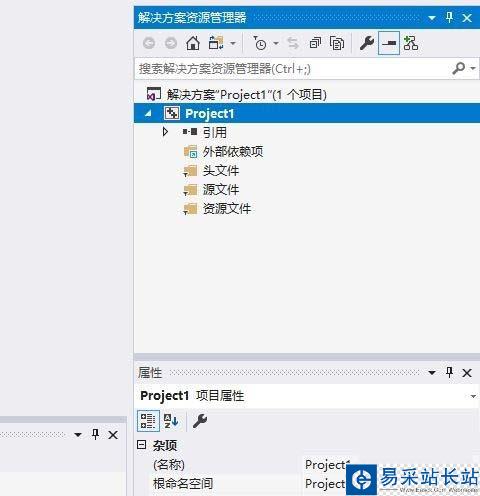Image resolution: width=480 pixels, height=496 pixels.
Task: Click the Show All Files icon
Action: (337, 43)
